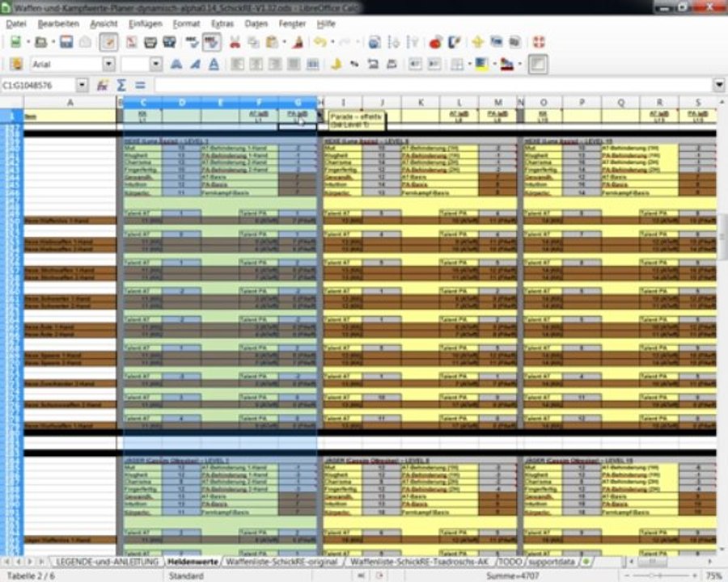Click the Sum sigma icon
Viewport: 728px width, 582px height.
[x=121, y=85]
